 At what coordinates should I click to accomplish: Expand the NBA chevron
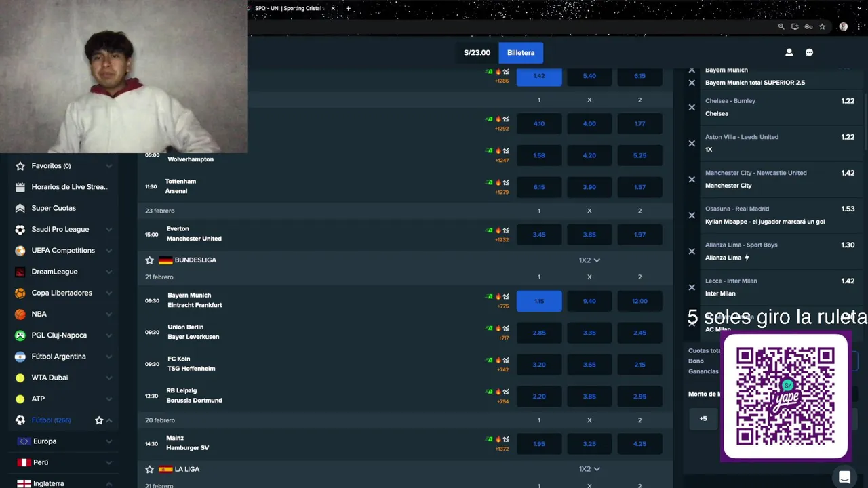click(108, 314)
